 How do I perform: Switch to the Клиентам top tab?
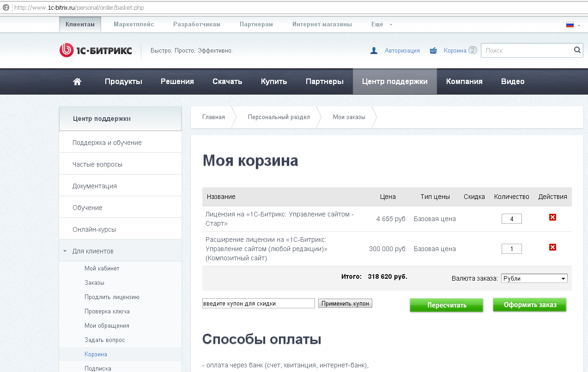(x=80, y=24)
